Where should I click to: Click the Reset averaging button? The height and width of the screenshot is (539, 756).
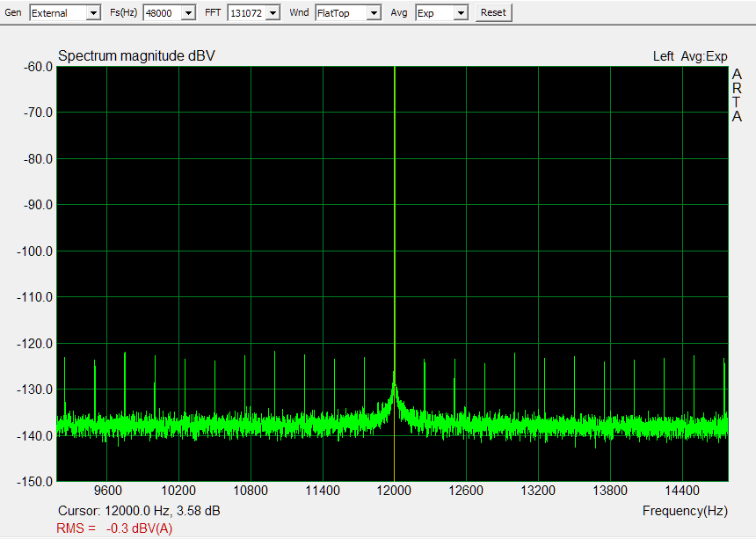493,12
